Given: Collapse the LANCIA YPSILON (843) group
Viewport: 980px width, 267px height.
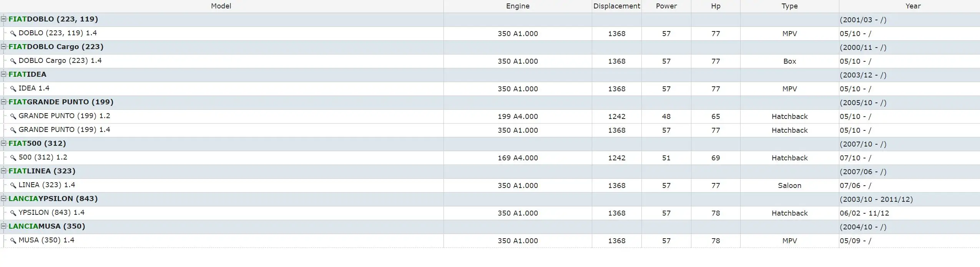Looking at the screenshot, I should coord(4,198).
